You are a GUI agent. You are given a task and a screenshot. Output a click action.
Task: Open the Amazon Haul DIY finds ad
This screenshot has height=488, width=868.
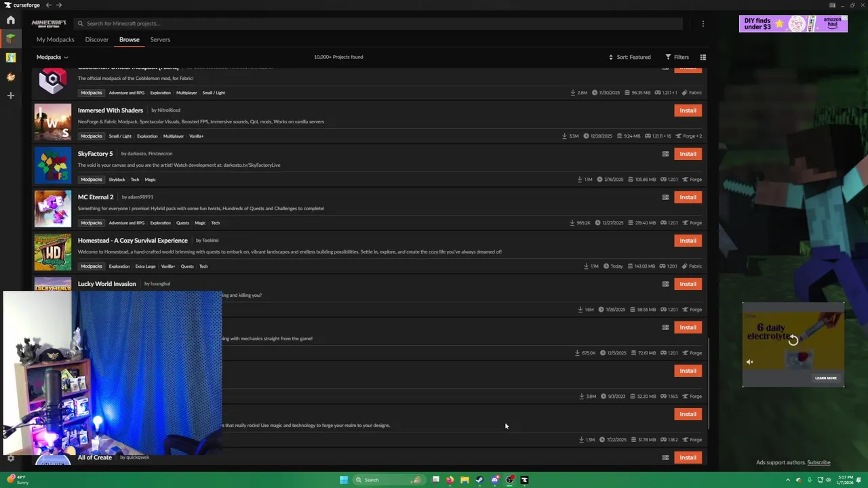[793, 24]
